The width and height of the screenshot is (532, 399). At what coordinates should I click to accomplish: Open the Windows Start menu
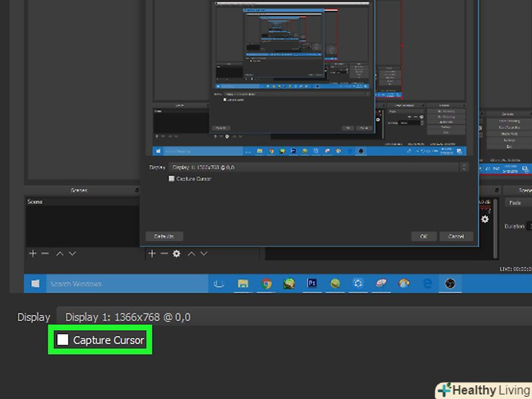35,284
